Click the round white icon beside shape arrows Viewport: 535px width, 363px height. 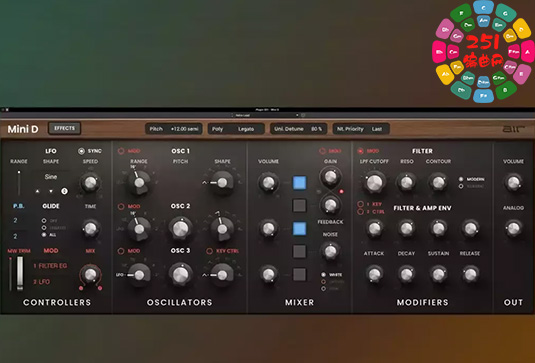[x=64, y=191]
